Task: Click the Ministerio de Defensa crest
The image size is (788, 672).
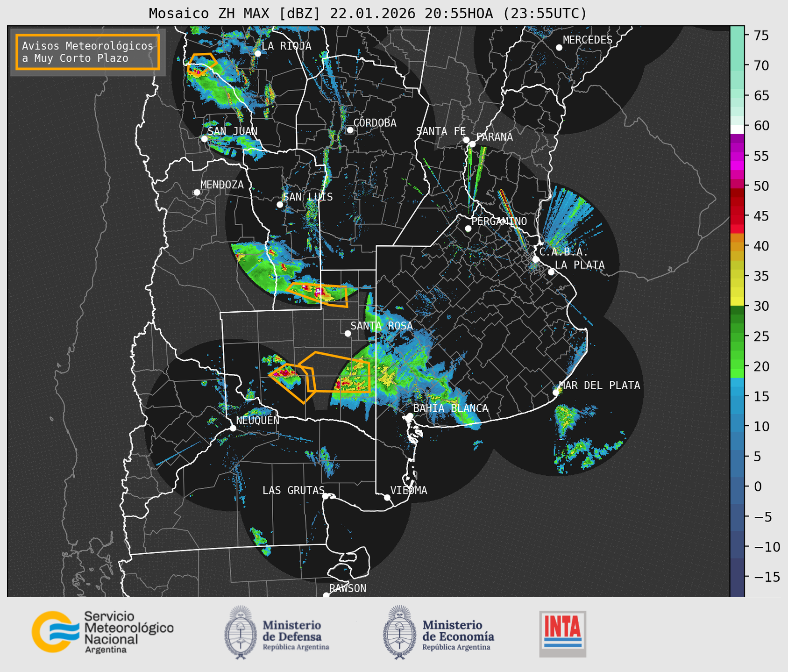Action: coord(240,632)
